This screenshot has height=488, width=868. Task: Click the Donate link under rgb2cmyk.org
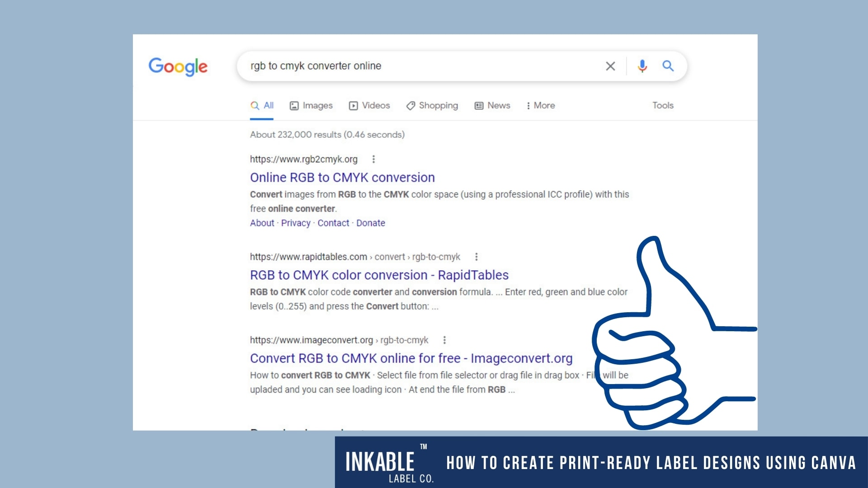click(371, 223)
